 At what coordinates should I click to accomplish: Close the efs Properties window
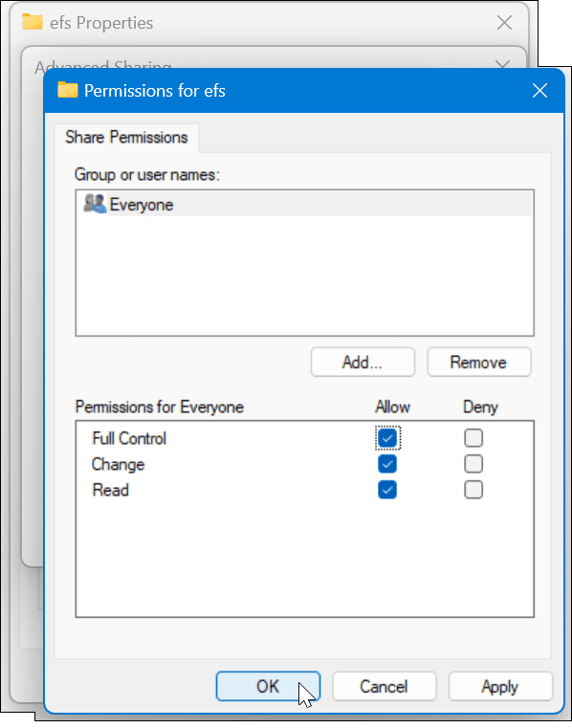click(504, 22)
